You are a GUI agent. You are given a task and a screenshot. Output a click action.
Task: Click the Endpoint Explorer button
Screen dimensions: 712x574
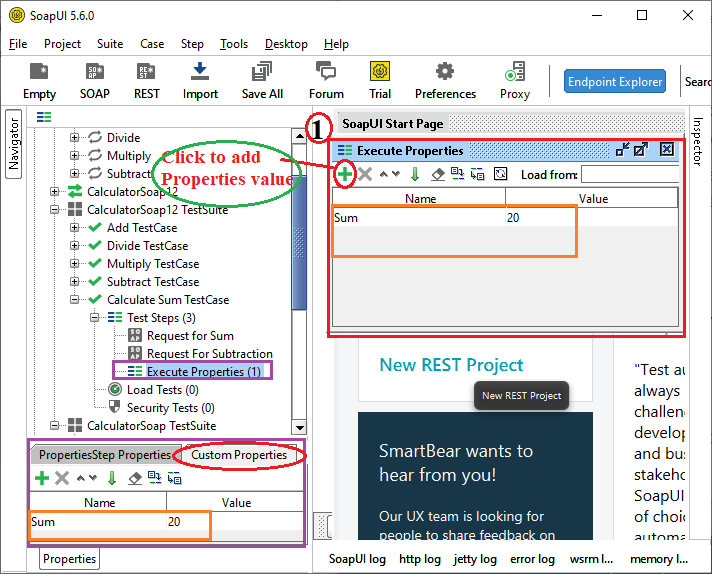click(615, 82)
